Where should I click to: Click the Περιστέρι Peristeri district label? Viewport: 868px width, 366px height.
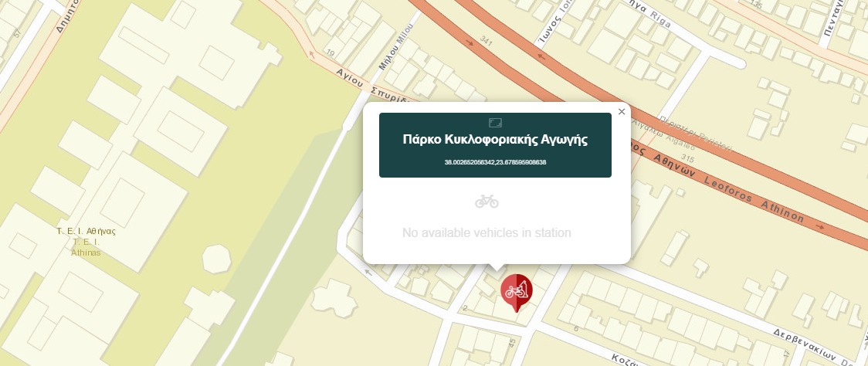[x=697, y=134]
